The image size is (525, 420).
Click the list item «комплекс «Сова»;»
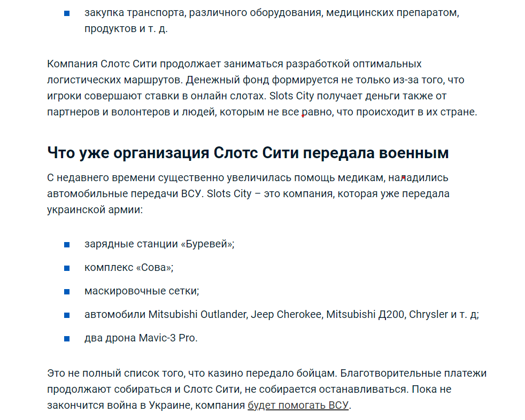(129, 267)
